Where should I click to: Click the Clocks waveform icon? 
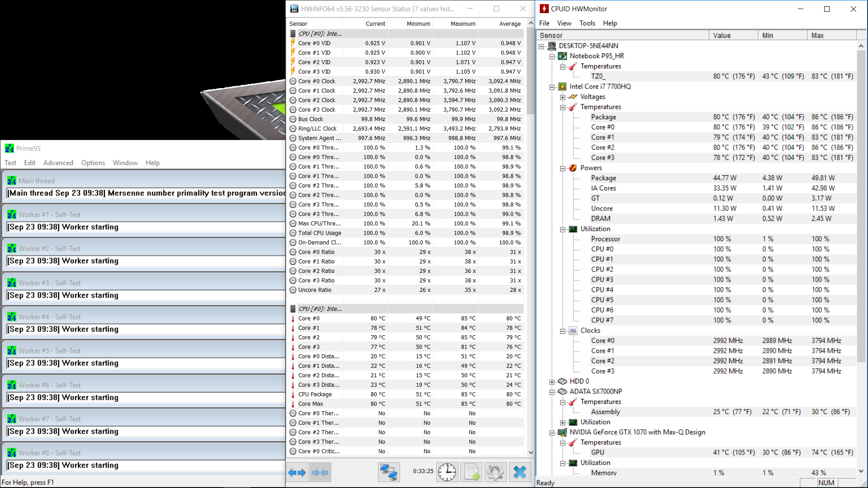573,330
